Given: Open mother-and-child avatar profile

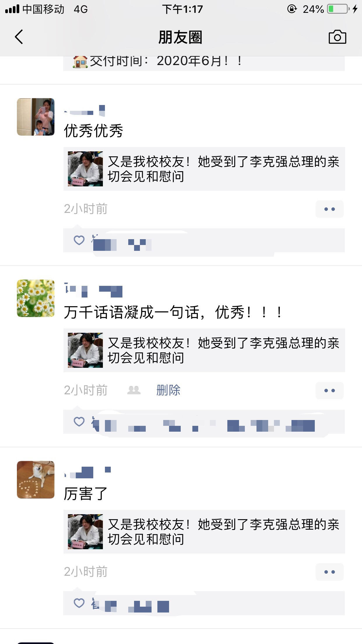Looking at the screenshot, I should [x=36, y=117].
